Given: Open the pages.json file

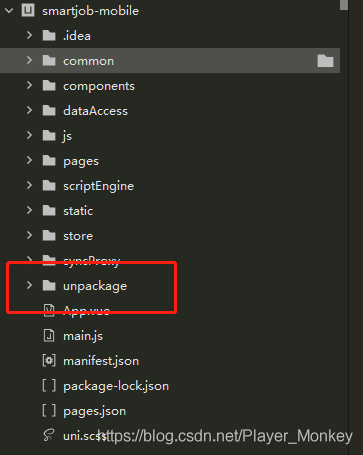Looking at the screenshot, I should click(x=95, y=411).
